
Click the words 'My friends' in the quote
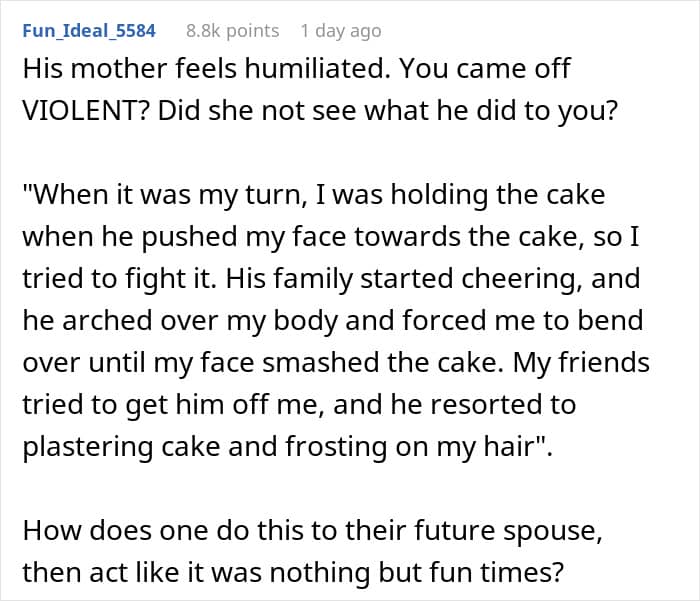pyautogui.click(x=581, y=362)
